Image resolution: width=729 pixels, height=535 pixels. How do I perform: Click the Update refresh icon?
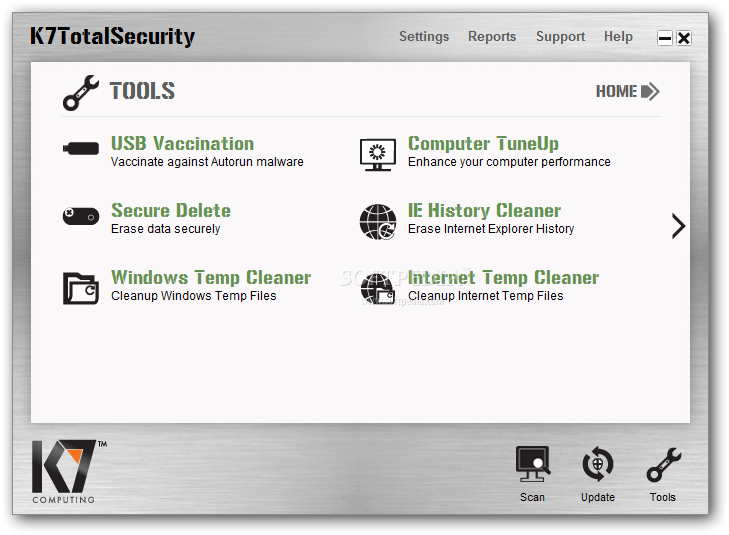[x=598, y=464]
